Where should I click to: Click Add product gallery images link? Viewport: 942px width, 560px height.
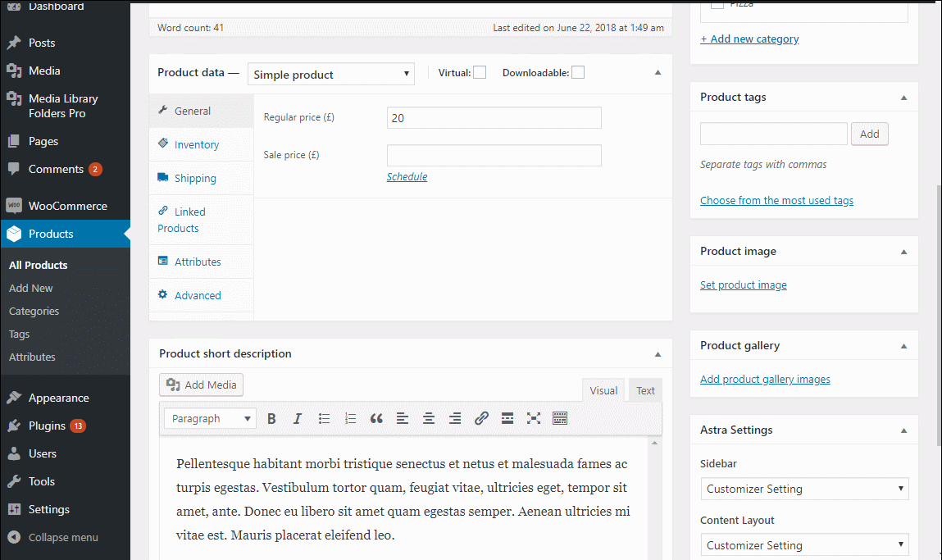765,379
